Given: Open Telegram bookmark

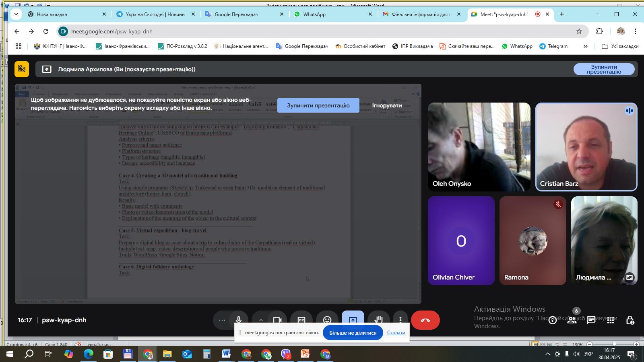Looking at the screenshot, I should pyautogui.click(x=553, y=46).
